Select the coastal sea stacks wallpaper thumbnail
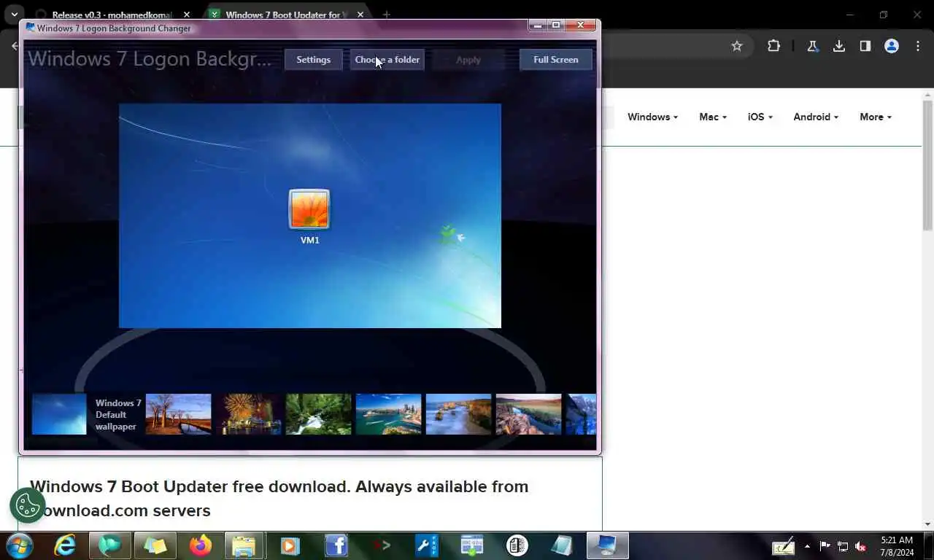Screen dimensions: 934x560 click(458, 414)
